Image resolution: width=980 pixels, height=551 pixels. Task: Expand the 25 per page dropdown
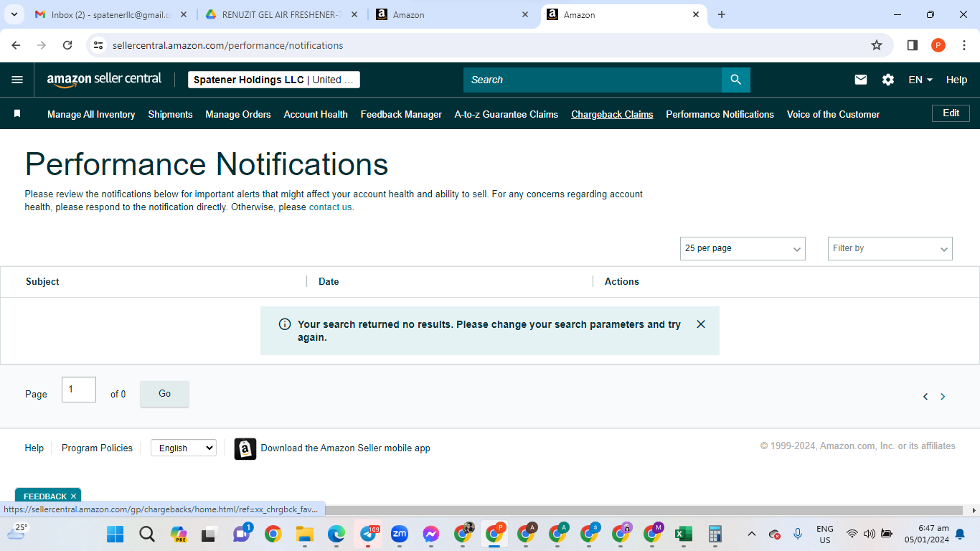[x=743, y=248]
